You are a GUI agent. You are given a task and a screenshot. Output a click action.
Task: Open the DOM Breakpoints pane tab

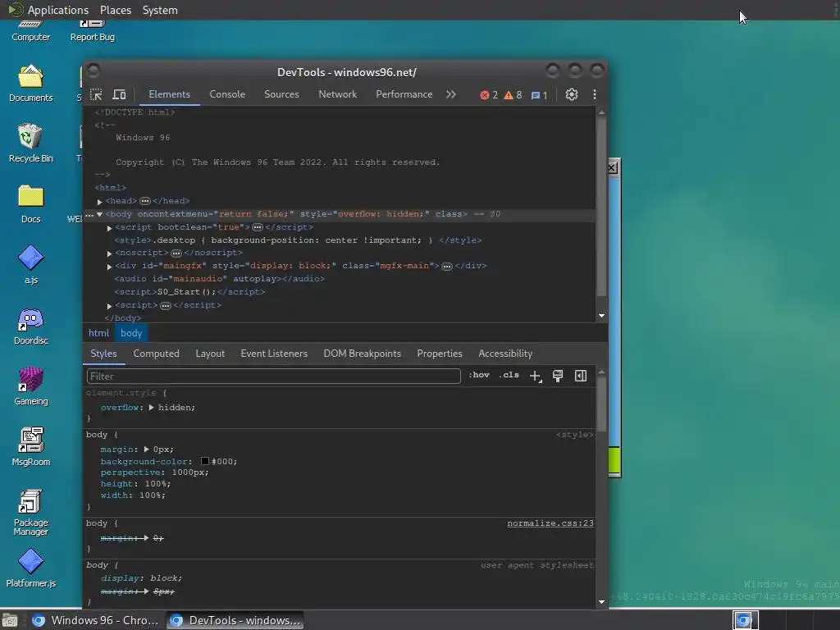pos(362,354)
